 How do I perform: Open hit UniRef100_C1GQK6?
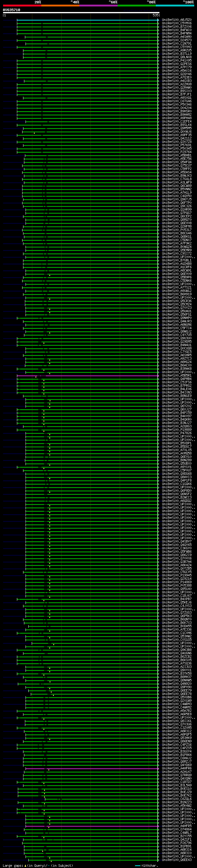pos(177,484)
